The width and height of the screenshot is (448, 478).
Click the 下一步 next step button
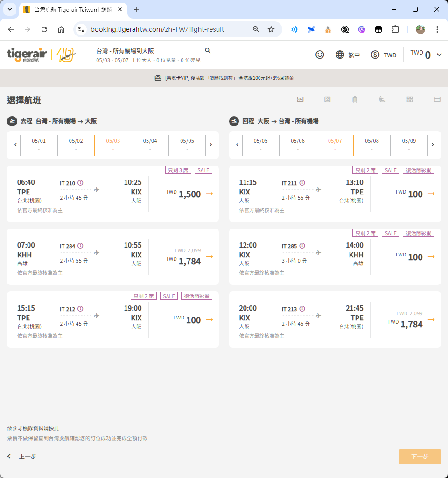pos(420,457)
